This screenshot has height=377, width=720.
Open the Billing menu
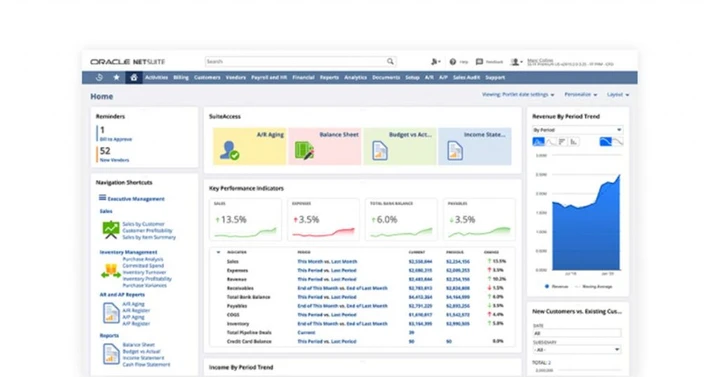pos(181,78)
